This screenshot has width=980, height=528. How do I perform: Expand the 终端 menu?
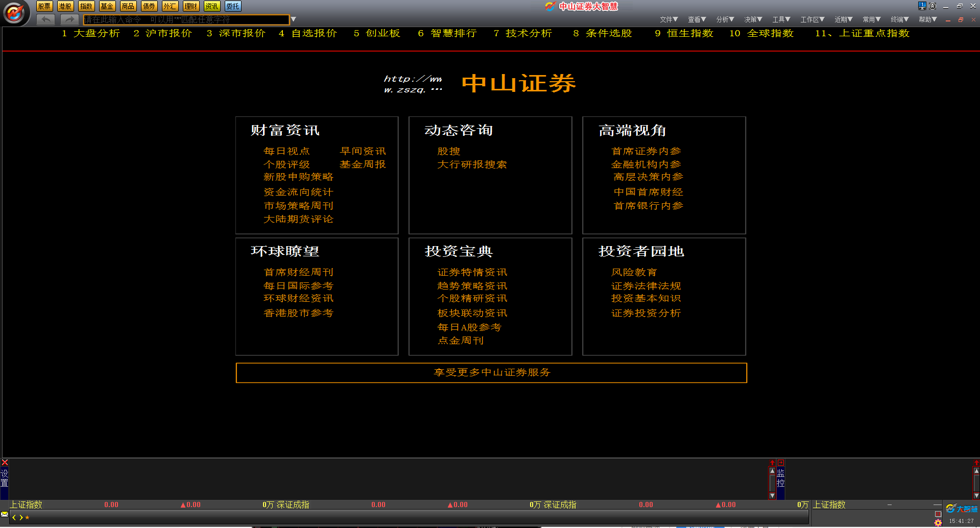point(899,19)
